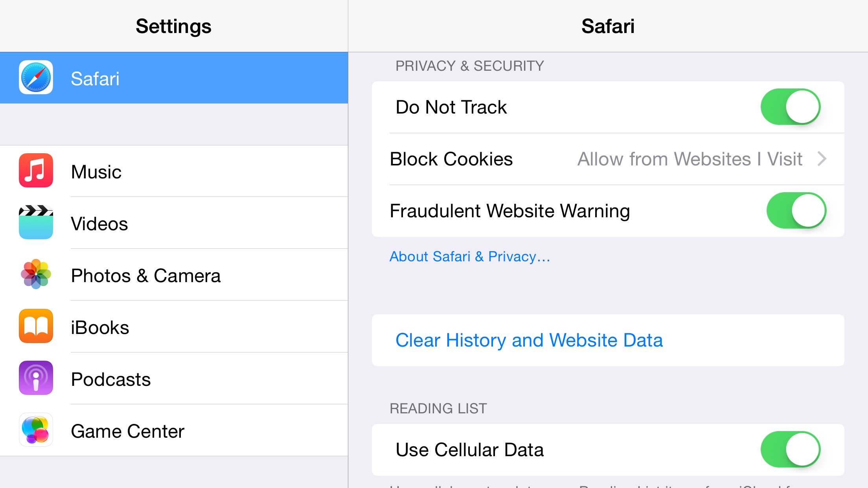
Task: Tap the Safari compass icon
Action: [x=36, y=77]
